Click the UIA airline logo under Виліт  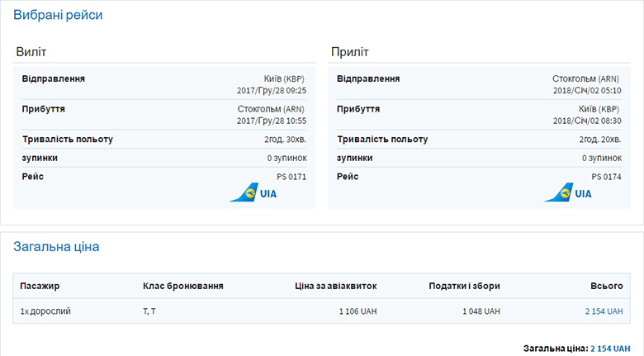[x=253, y=193]
